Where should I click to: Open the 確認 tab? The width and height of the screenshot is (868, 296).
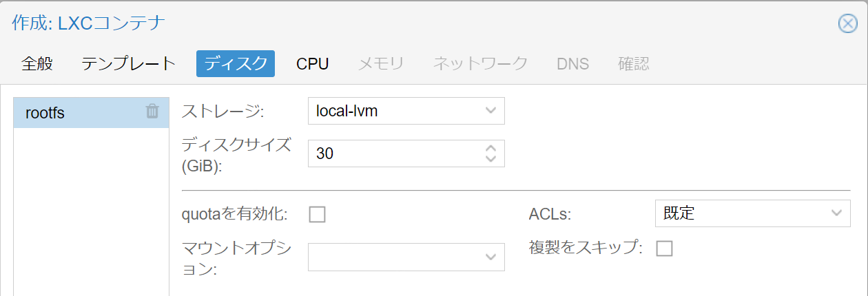(634, 64)
